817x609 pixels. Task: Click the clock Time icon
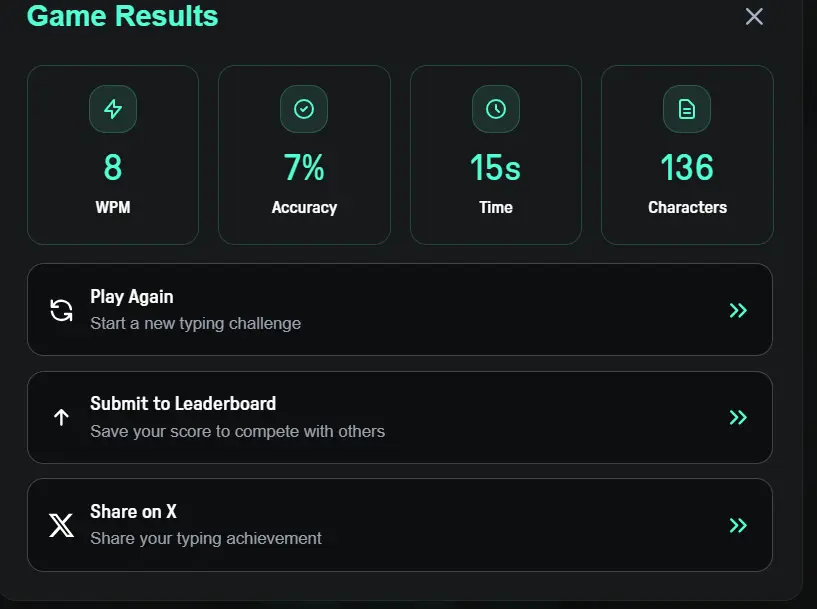[496, 109]
